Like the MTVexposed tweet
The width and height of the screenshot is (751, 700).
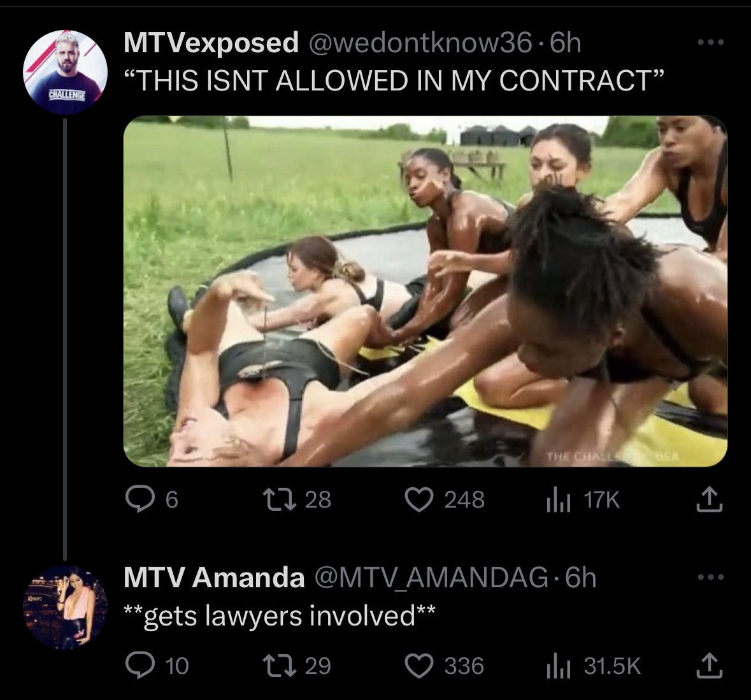(x=419, y=499)
